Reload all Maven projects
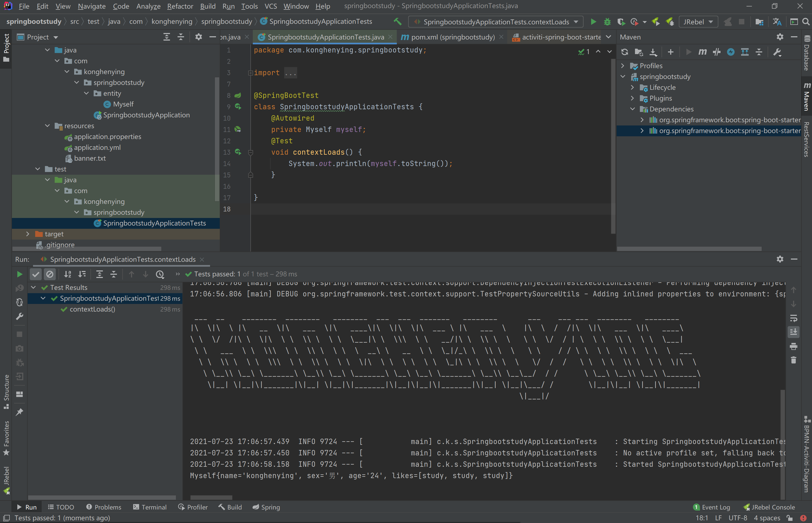Image resolution: width=812 pixels, height=523 pixels. pyautogui.click(x=624, y=52)
